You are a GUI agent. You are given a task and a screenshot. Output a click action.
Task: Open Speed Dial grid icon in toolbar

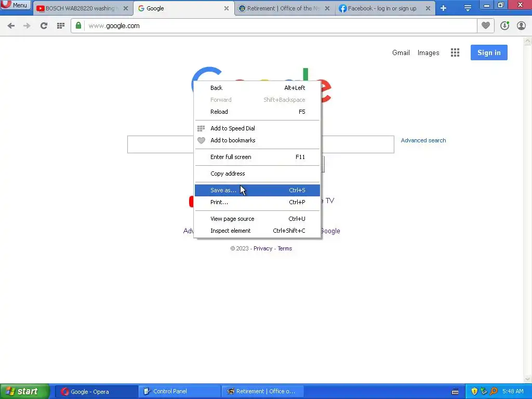point(61,26)
